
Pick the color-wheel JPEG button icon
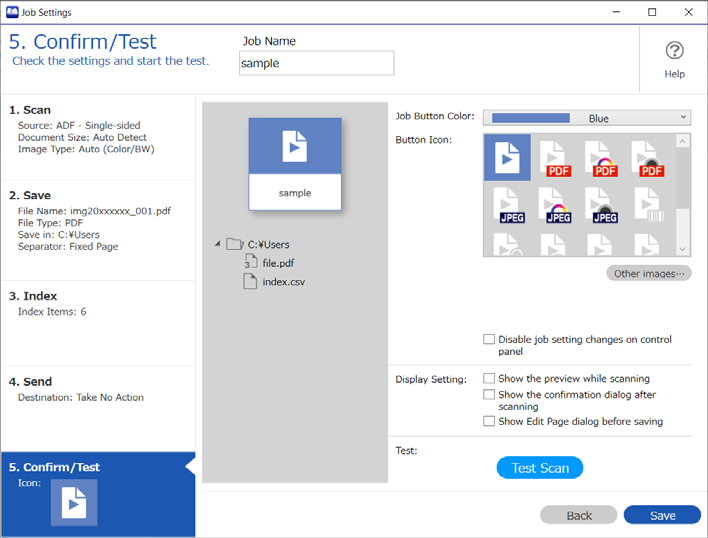click(x=554, y=205)
